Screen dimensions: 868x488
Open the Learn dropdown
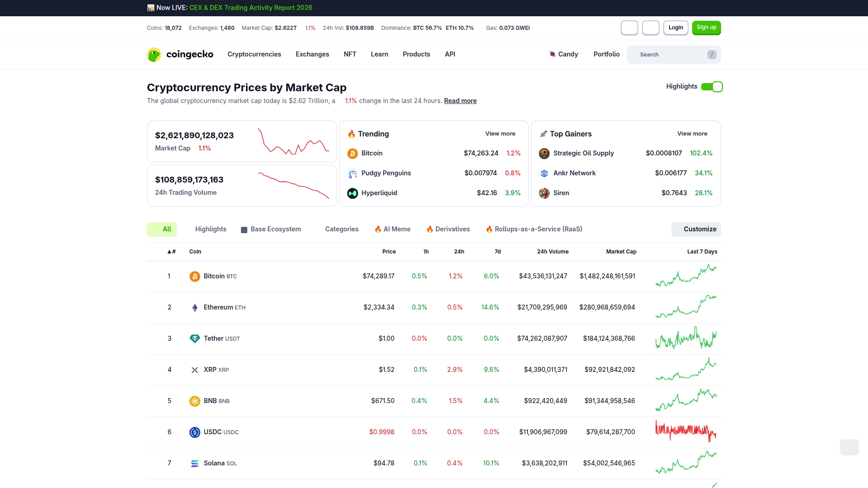tap(379, 54)
